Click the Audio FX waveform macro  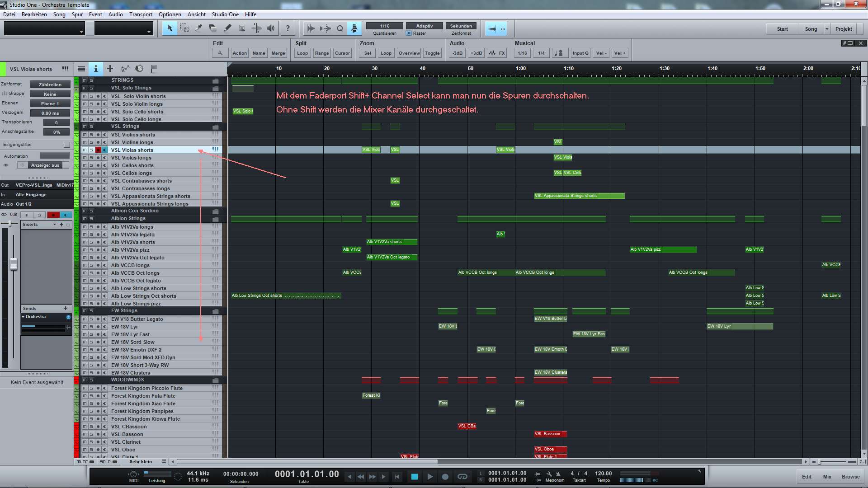[497, 53]
